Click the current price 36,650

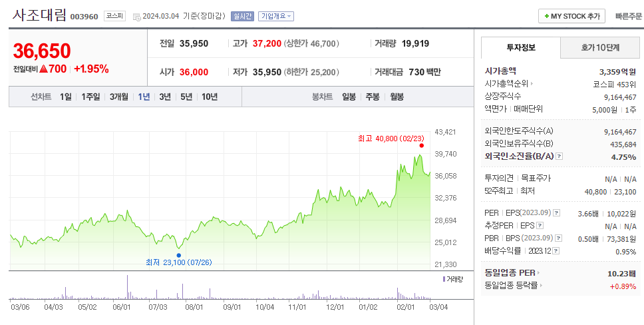click(42, 51)
